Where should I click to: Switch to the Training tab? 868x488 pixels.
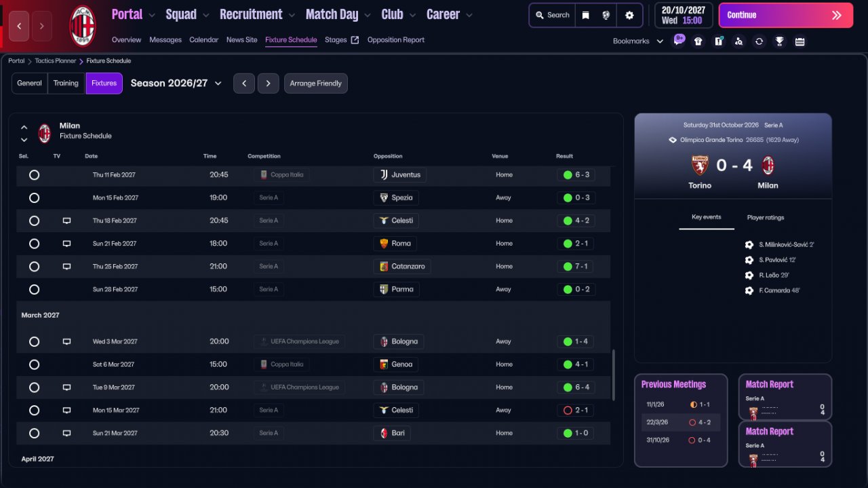pyautogui.click(x=66, y=83)
